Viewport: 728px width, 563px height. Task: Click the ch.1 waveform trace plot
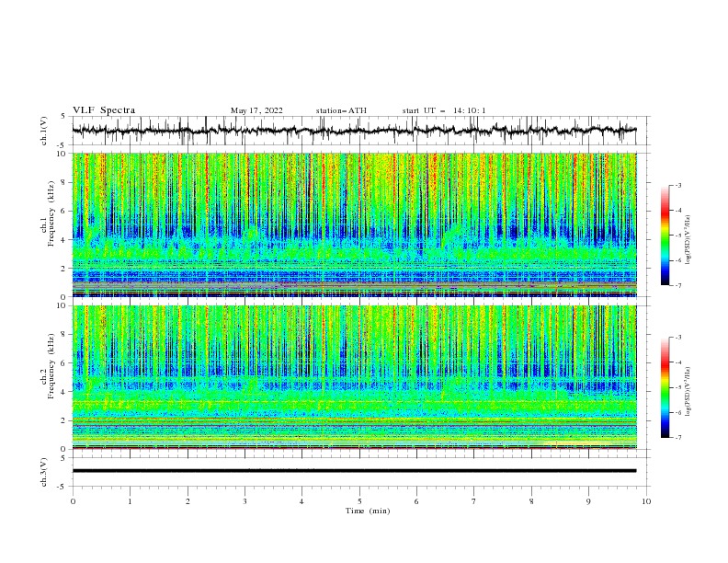pos(355,131)
